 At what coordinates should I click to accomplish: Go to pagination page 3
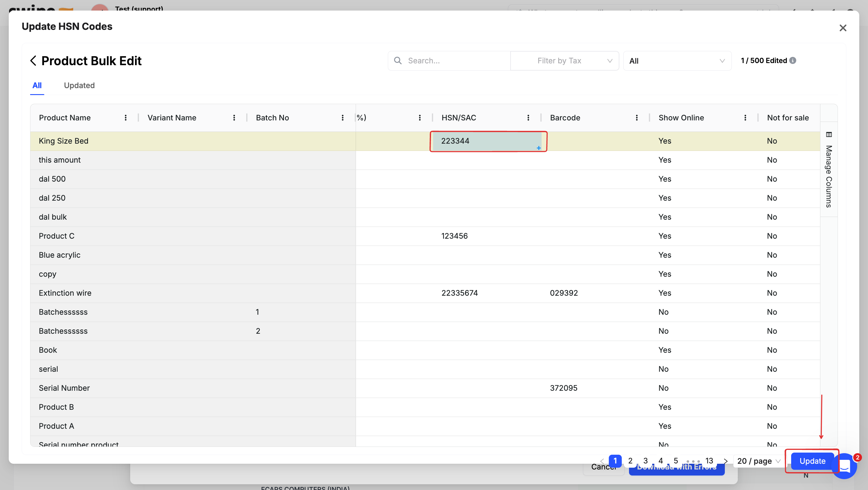pyautogui.click(x=645, y=461)
